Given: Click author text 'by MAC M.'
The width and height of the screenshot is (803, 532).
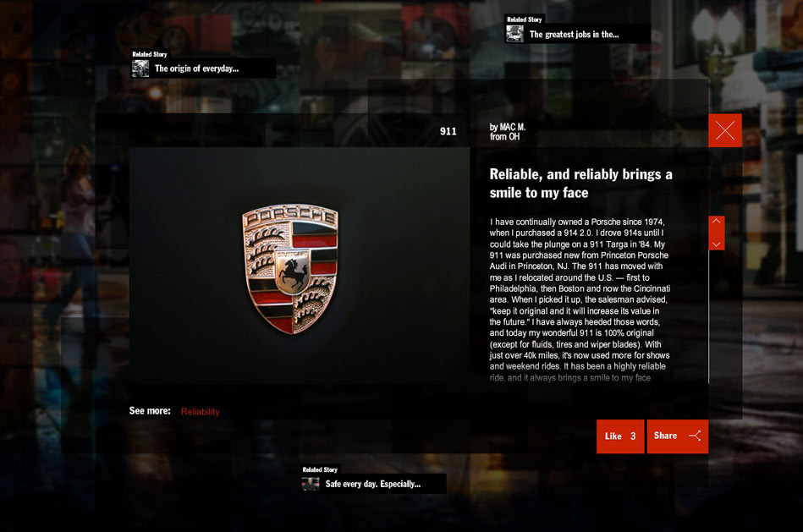Looking at the screenshot, I should (508, 127).
